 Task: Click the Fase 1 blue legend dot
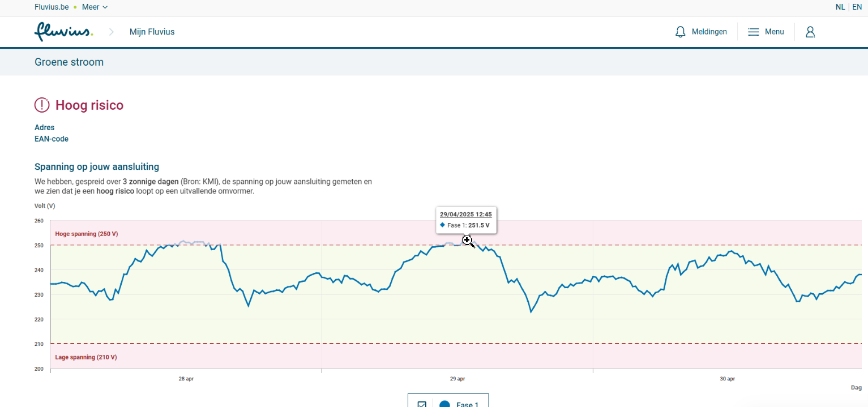click(444, 404)
